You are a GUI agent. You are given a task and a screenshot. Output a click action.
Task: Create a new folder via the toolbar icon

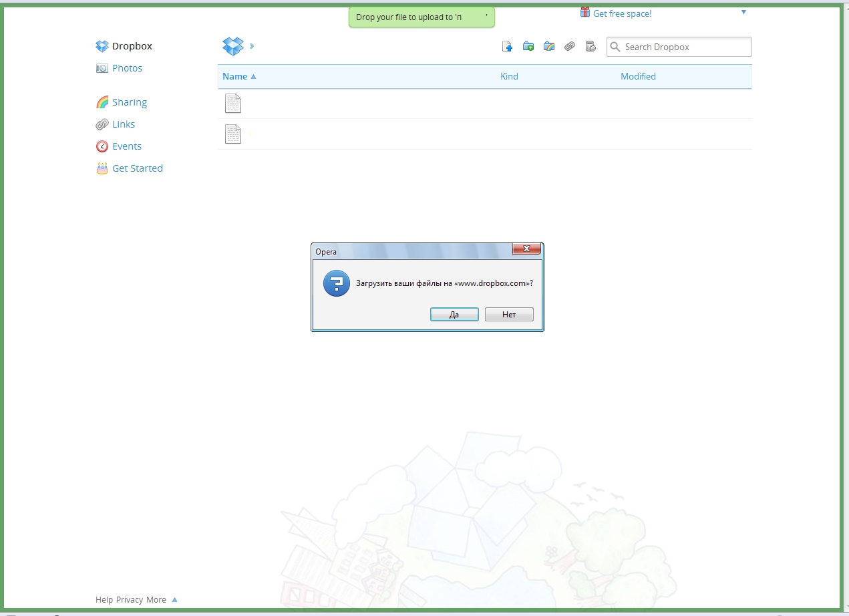(x=528, y=47)
